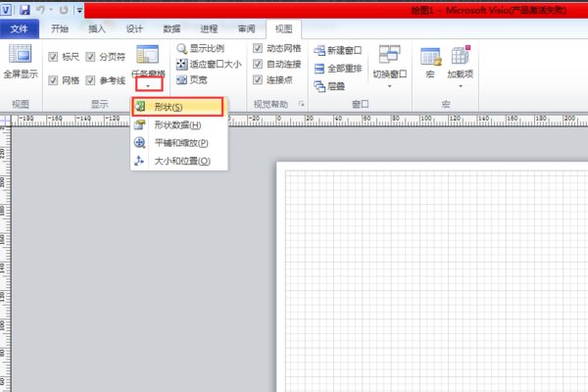Click the 加载项 add-ons icon

point(461,56)
